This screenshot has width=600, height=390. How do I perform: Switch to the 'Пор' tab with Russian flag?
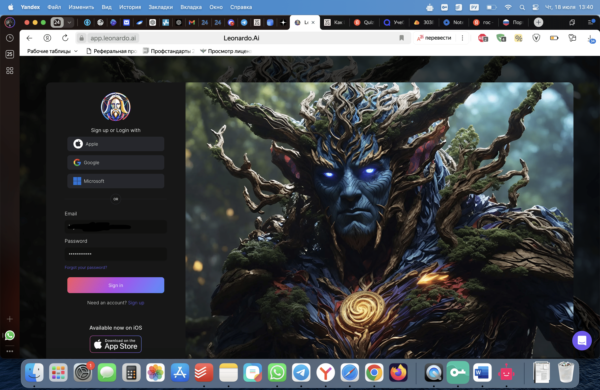point(513,22)
